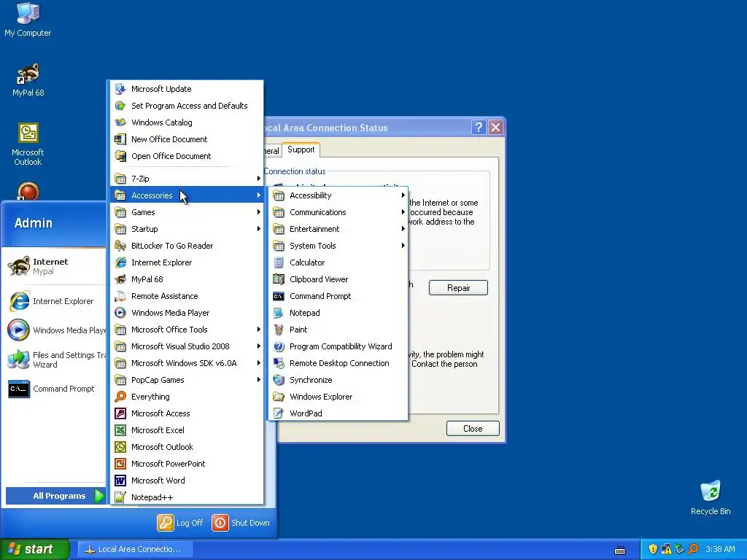Screen dimensions: 747x560
Task: Expand PopCap Games submenu
Action: [x=187, y=379]
